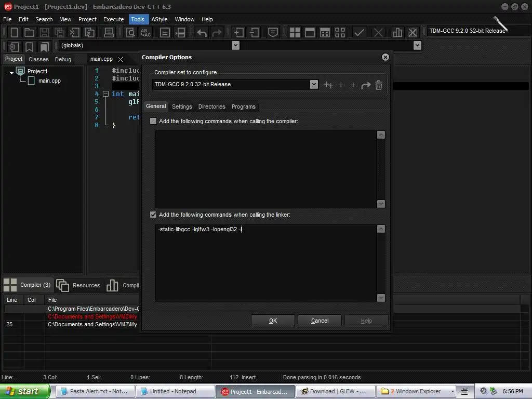Open Pasta Alert.txt Notepad from taskbar
The image size is (532, 399).
point(96,392)
